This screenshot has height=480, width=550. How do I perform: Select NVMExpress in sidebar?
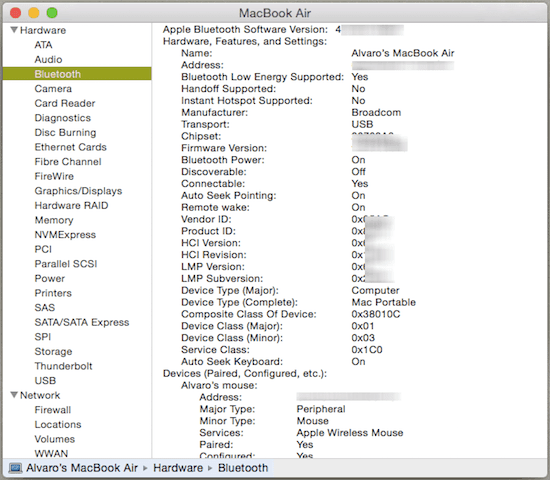point(65,234)
